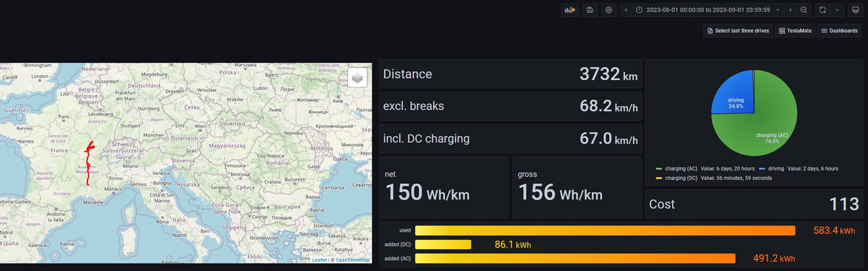Viewport: 868px width, 271px height.
Task: Cycle view mode with monitor icon
Action: pos(855,10)
